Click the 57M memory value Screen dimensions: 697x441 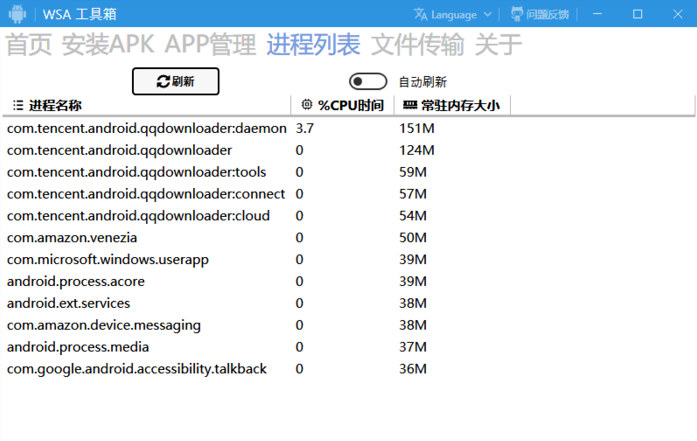[413, 194]
